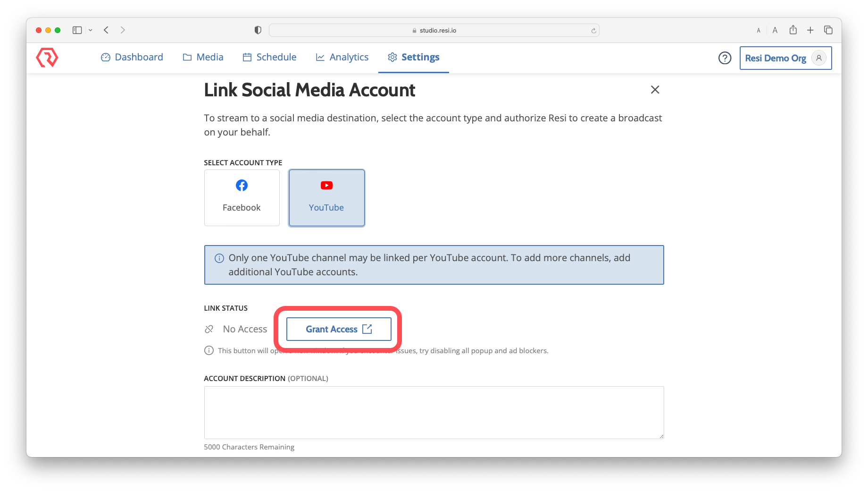Go back with the browser arrow

click(x=107, y=30)
